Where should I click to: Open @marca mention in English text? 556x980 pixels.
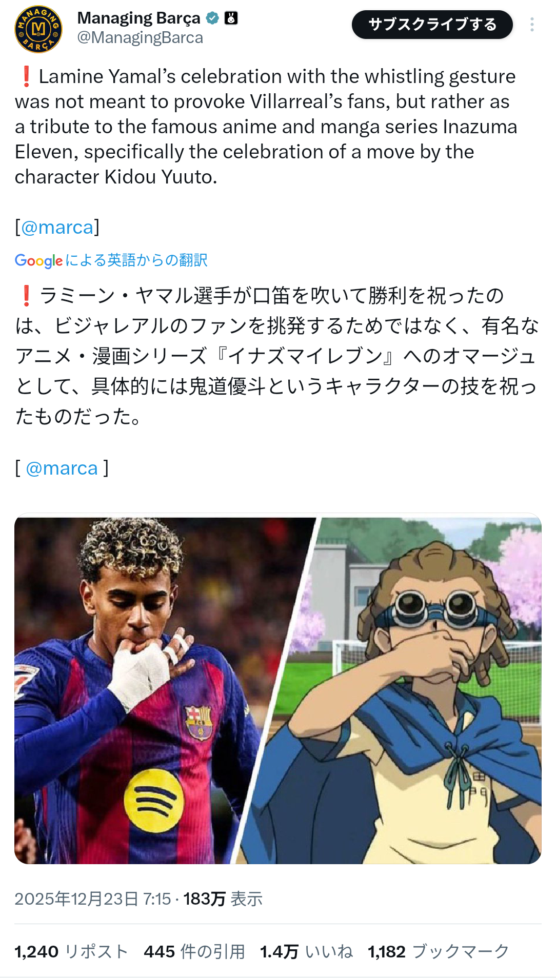(57, 227)
